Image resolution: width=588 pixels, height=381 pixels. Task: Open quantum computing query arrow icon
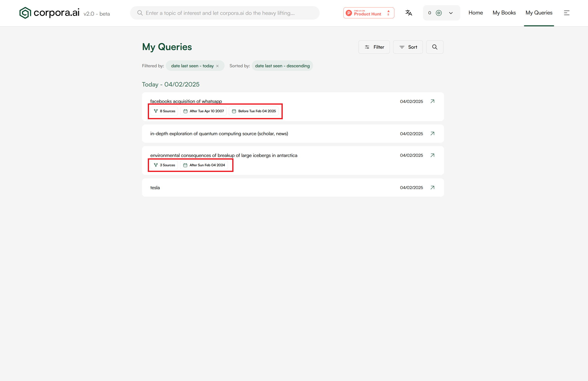[432, 134]
